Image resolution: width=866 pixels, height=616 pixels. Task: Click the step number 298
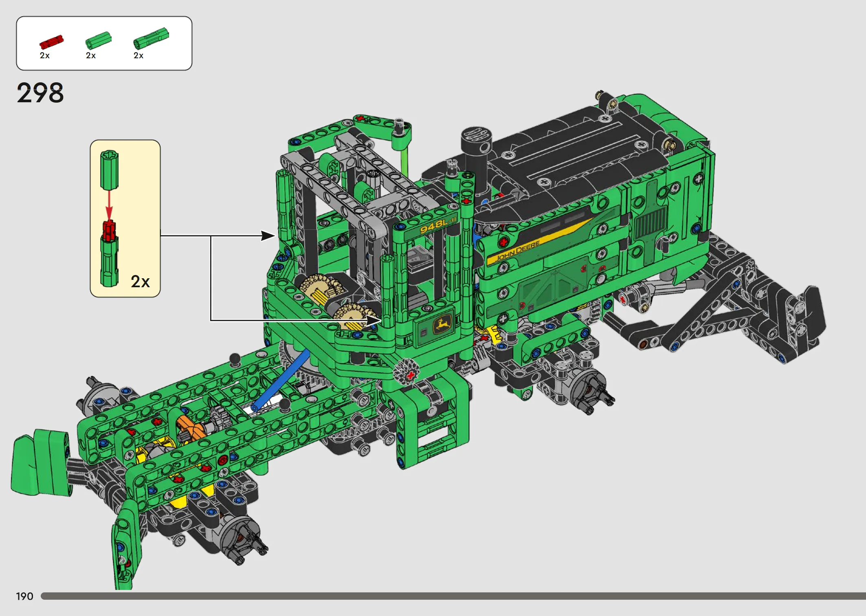[x=40, y=93]
